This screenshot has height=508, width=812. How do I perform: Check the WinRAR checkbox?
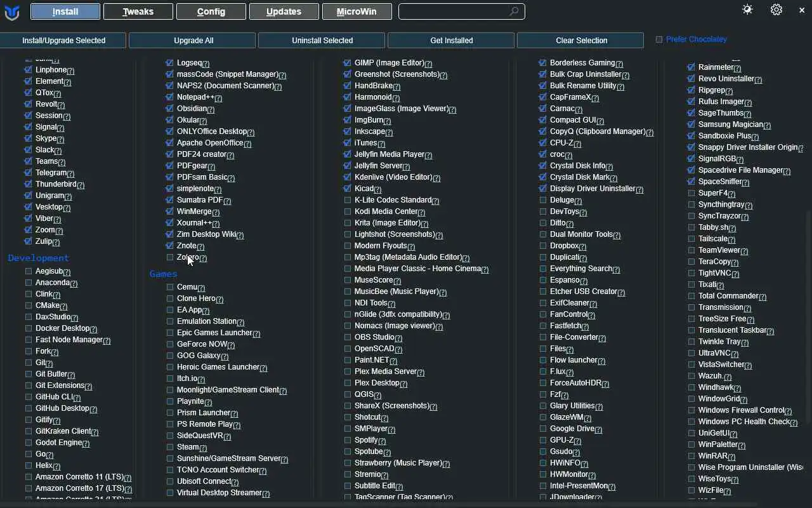click(x=691, y=456)
